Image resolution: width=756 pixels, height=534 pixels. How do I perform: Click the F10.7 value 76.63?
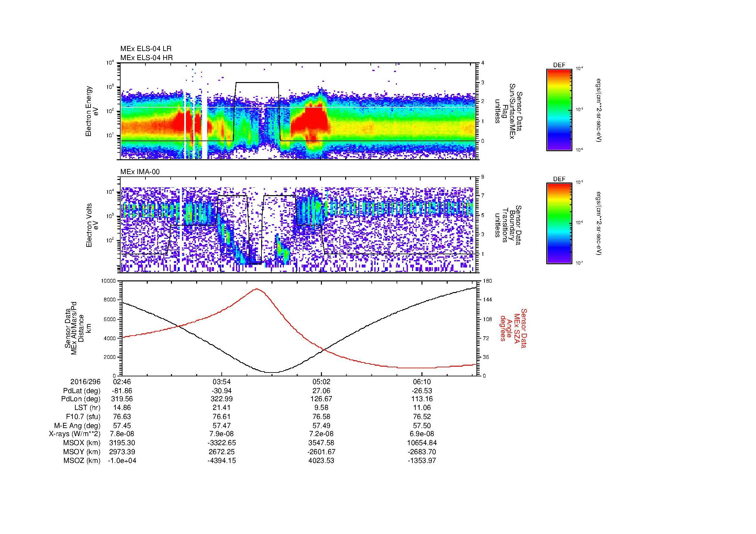click(x=122, y=417)
